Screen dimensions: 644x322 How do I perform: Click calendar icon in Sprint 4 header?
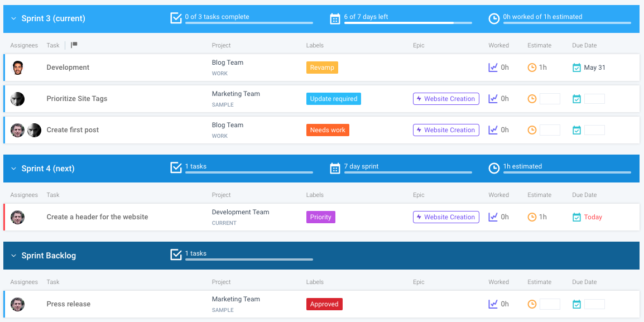point(335,169)
